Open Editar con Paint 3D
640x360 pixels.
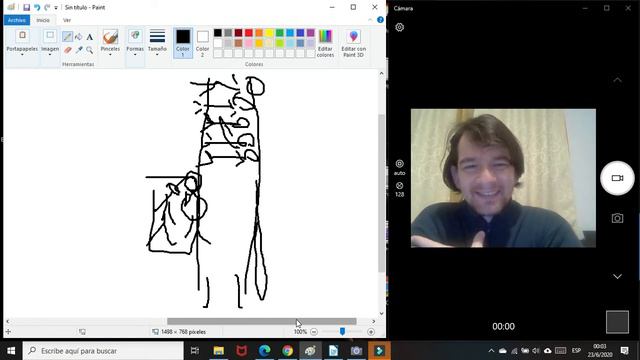353,43
